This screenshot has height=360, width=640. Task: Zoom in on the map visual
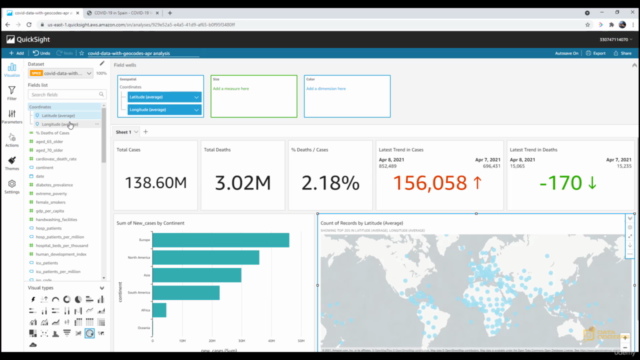pos(625,338)
